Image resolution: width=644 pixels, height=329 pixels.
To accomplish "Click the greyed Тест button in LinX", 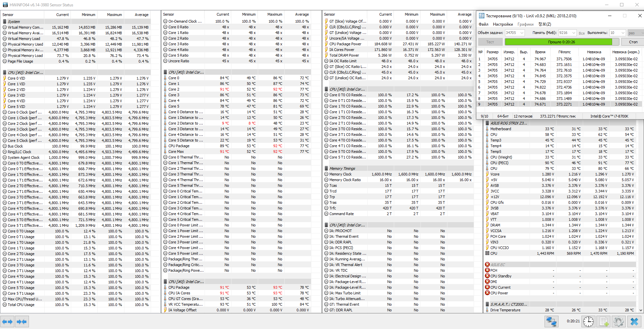I will point(490,42).
